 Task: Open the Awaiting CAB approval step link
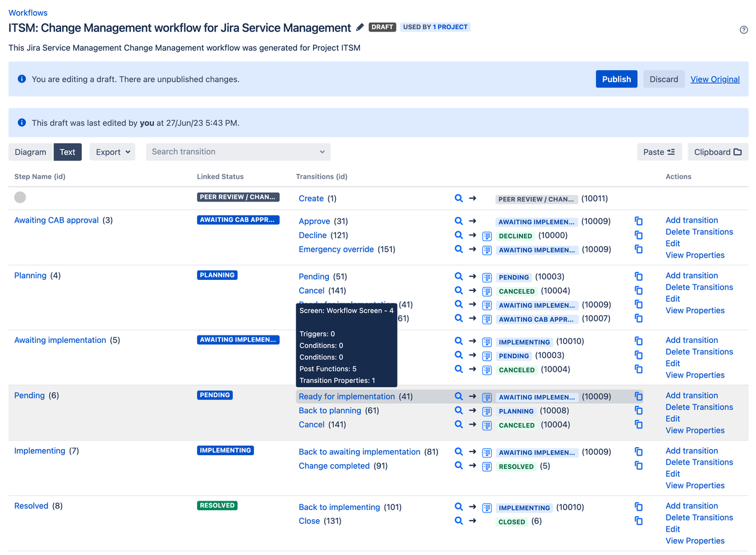(x=57, y=220)
